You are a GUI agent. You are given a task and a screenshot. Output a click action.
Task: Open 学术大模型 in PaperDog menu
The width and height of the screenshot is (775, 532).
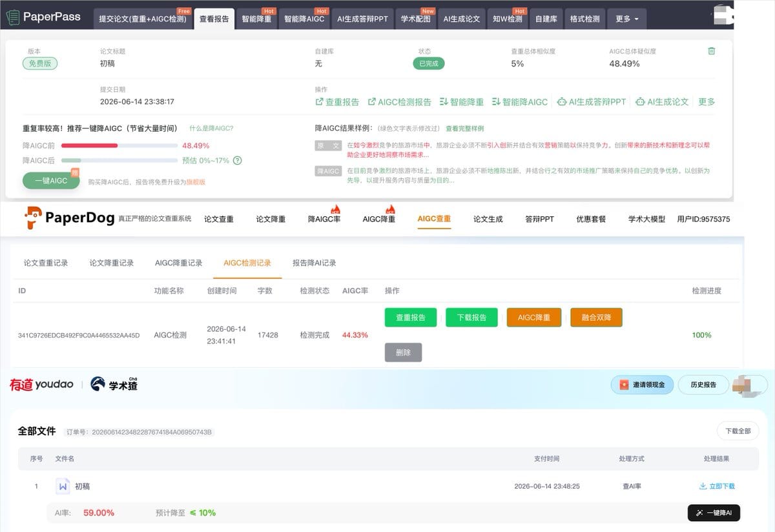click(646, 219)
